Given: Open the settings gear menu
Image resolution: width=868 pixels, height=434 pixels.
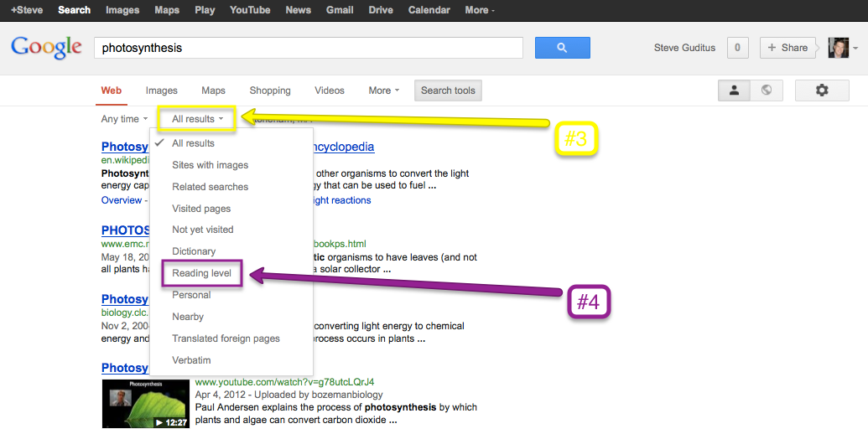Looking at the screenshot, I should [822, 90].
